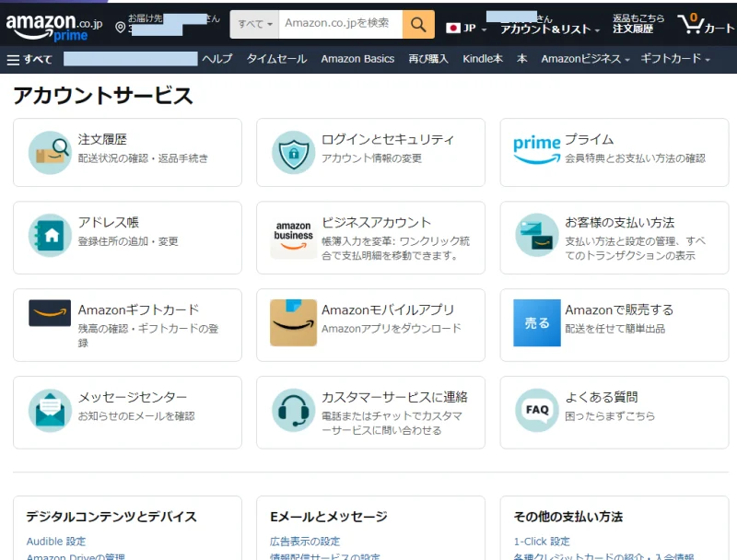Image resolution: width=737 pixels, height=560 pixels.
Task: Click お知らせのEメールを確認 description
Action: tap(136, 415)
